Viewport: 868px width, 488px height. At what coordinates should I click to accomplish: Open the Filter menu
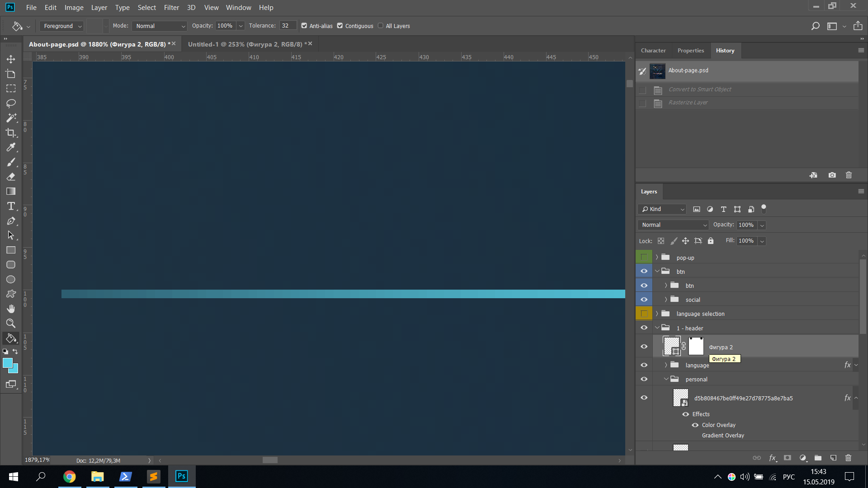(x=171, y=7)
